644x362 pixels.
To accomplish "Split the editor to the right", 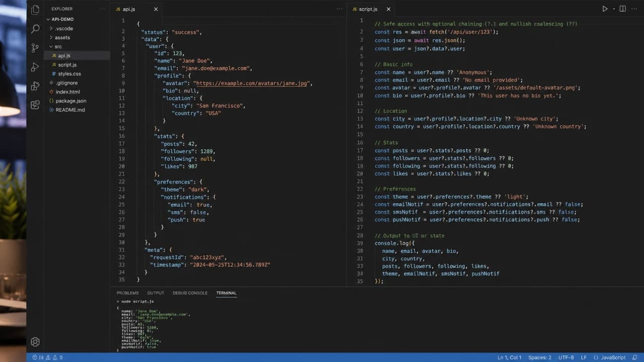I will coord(622,9).
